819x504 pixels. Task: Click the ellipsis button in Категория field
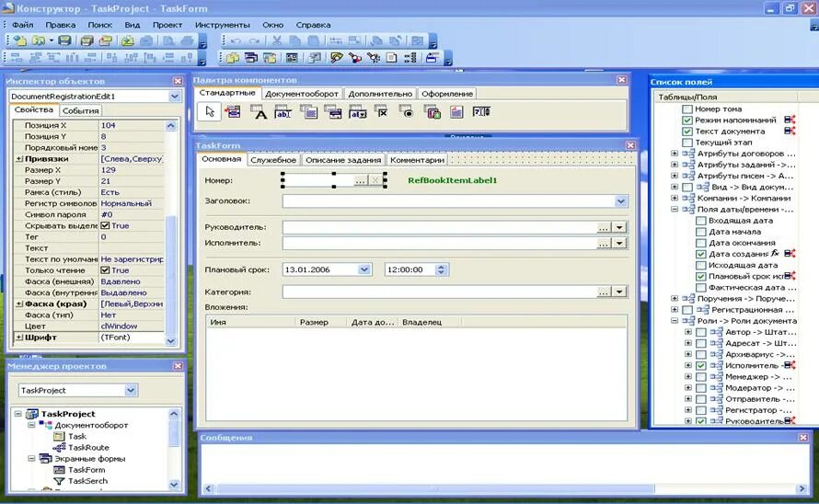coord(604,292)
